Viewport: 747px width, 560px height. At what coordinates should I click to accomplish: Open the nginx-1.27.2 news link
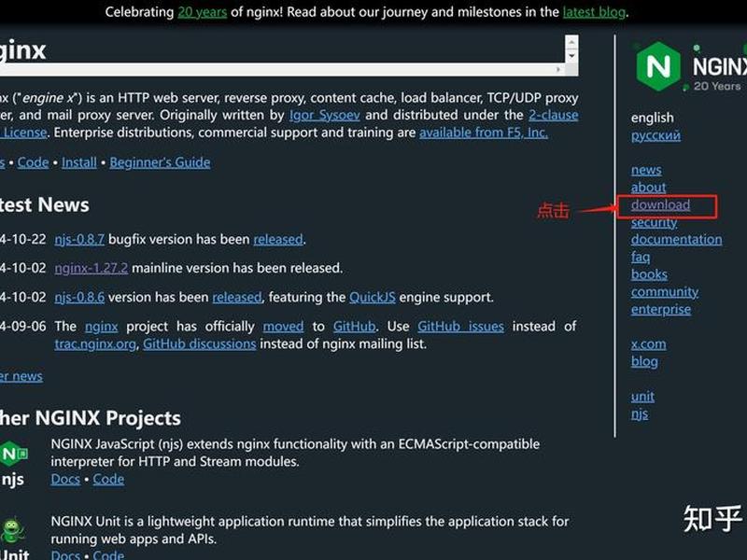point(91,268)
